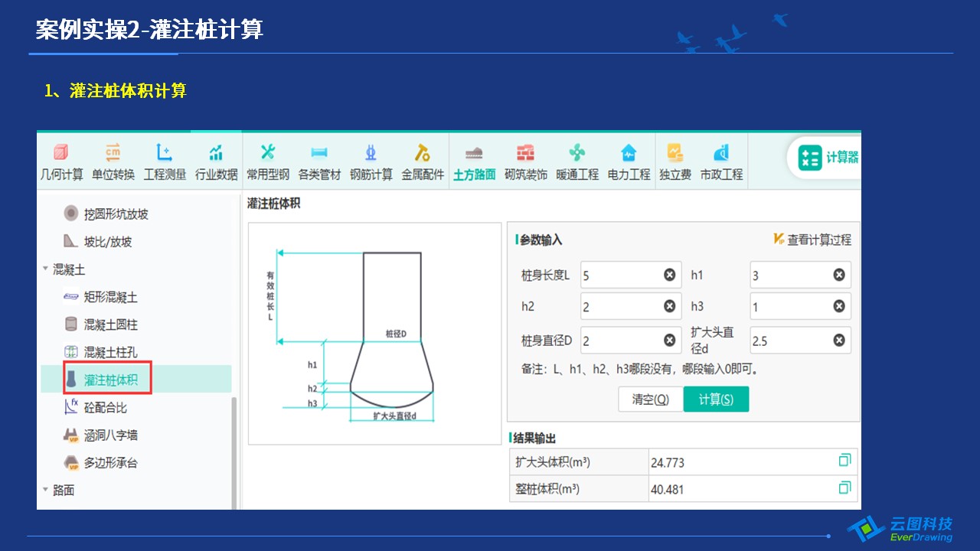The image size is (980, 551).
Task: Open the 电力工程 electrical engineering tool
Action: click(629, 161)
